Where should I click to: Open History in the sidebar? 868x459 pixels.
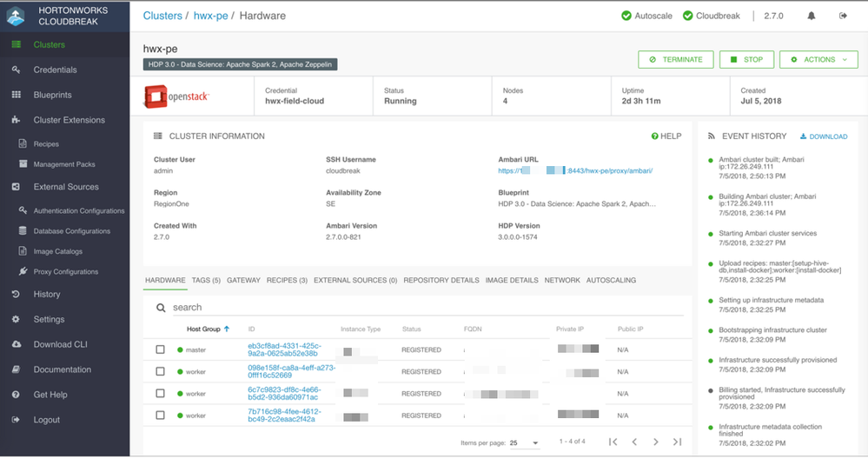[47, 295]
